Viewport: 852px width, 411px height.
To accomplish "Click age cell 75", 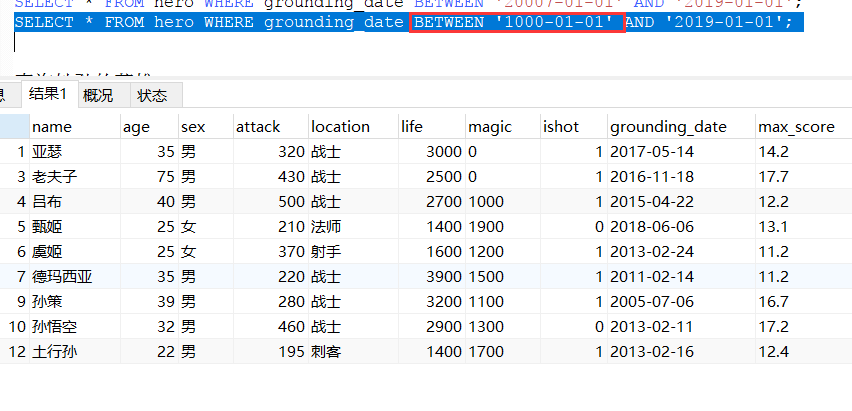I will (149, 177).
